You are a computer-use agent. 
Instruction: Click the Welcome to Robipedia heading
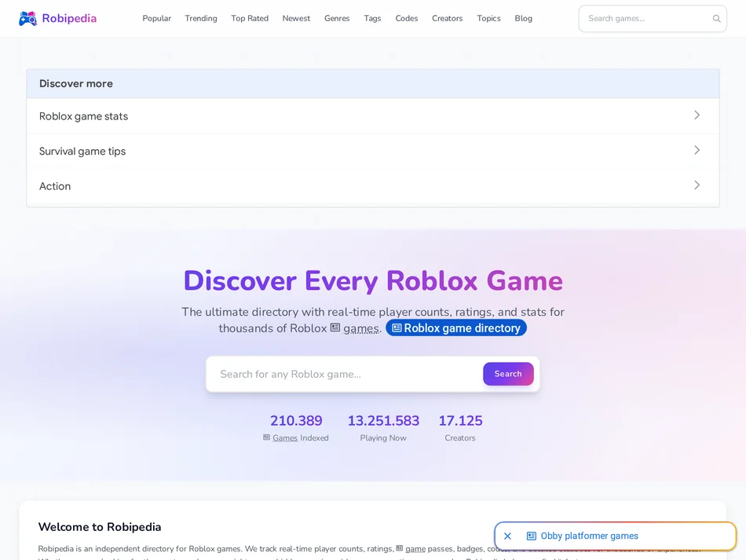[x=100, y=527]
